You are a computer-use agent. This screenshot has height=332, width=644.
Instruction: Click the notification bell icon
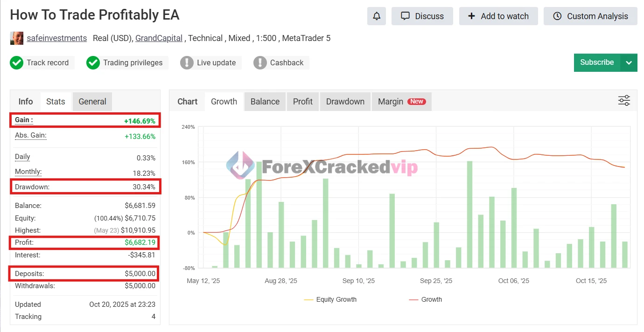tap(377, 16)
